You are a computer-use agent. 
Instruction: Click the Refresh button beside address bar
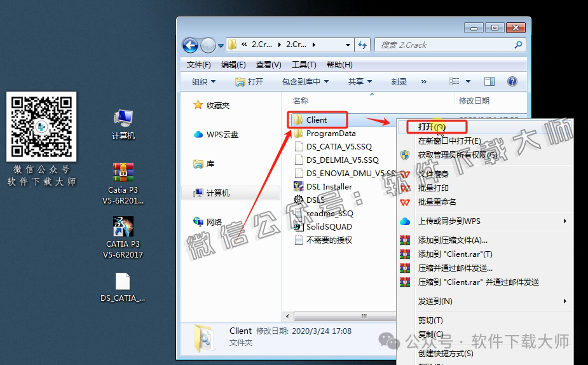[x=362, y=45]
